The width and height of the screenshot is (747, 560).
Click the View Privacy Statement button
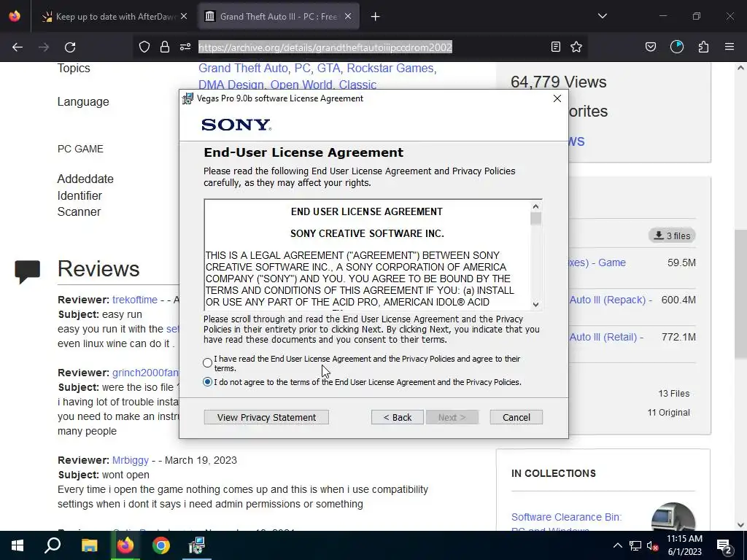(266, 417)
